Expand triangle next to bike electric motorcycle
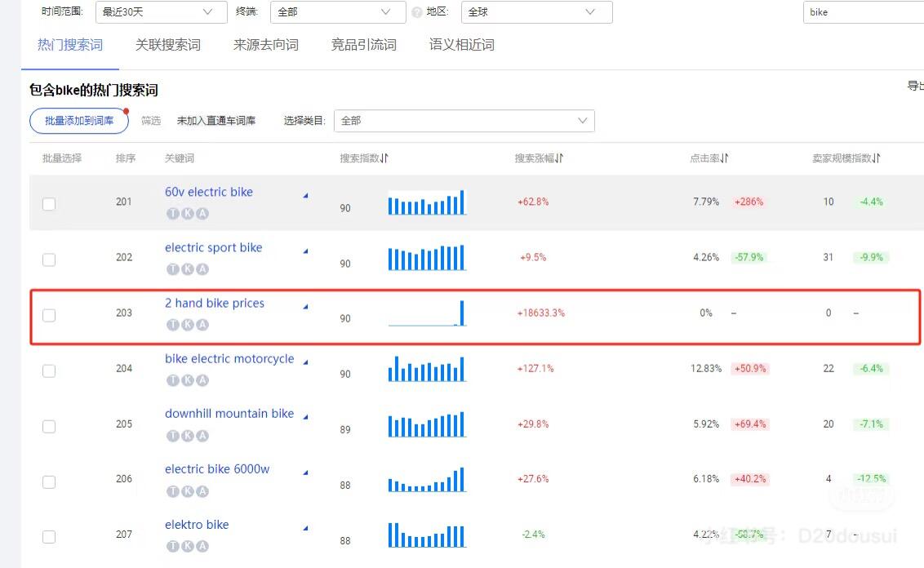This screenshot has height=568, width=924. coord(305,362)
